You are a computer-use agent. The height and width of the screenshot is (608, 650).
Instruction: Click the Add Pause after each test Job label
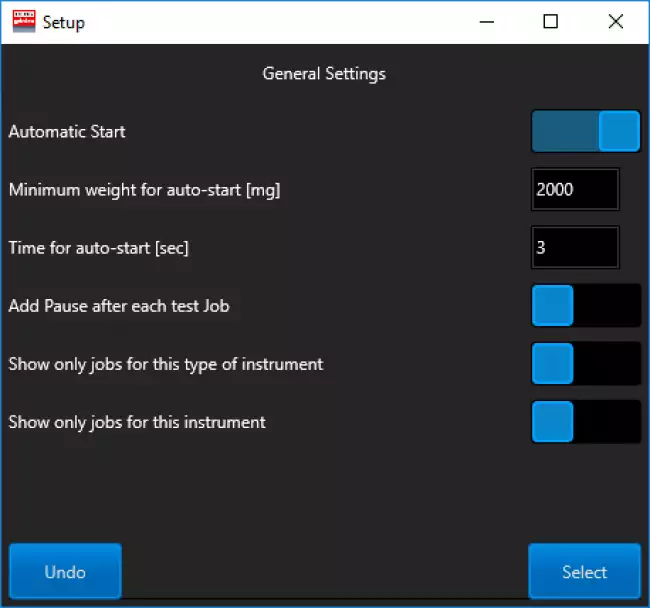(x=119, y=306)
